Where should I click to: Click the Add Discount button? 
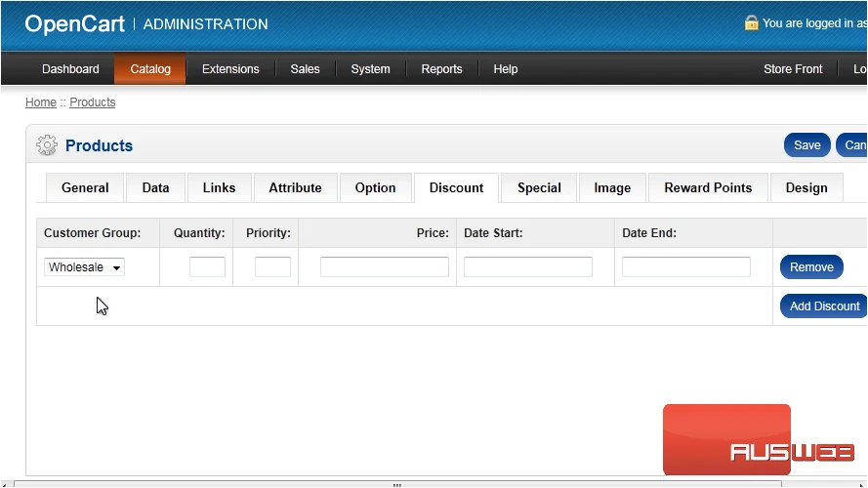coord(824,305)
